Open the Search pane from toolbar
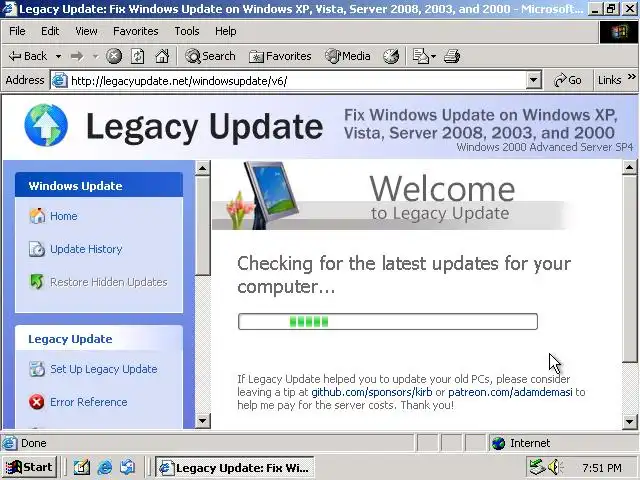 [210, 56]
